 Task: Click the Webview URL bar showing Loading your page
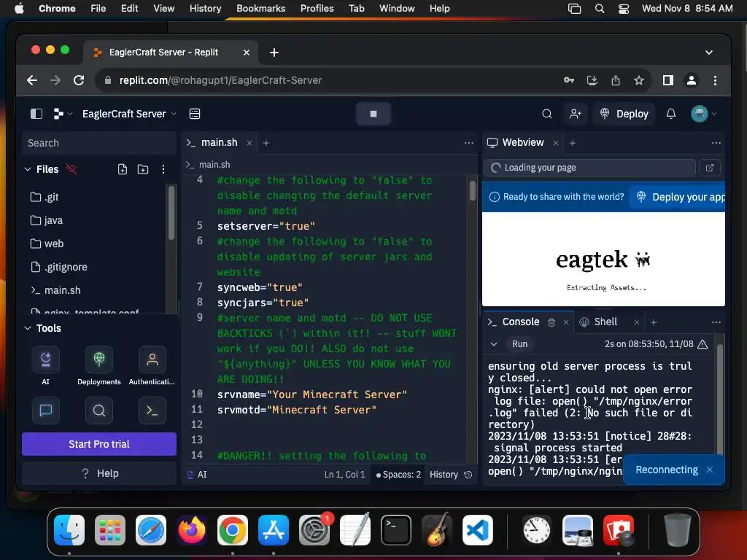(589, 168)
